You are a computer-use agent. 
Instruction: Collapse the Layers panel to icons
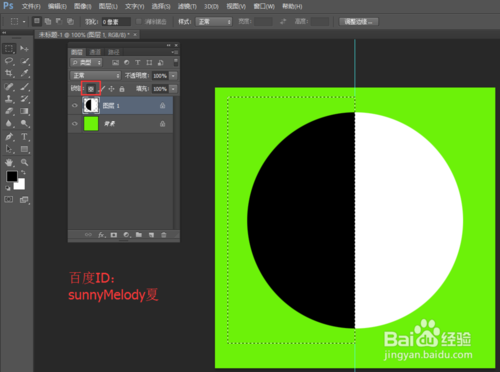click(169, 45)
